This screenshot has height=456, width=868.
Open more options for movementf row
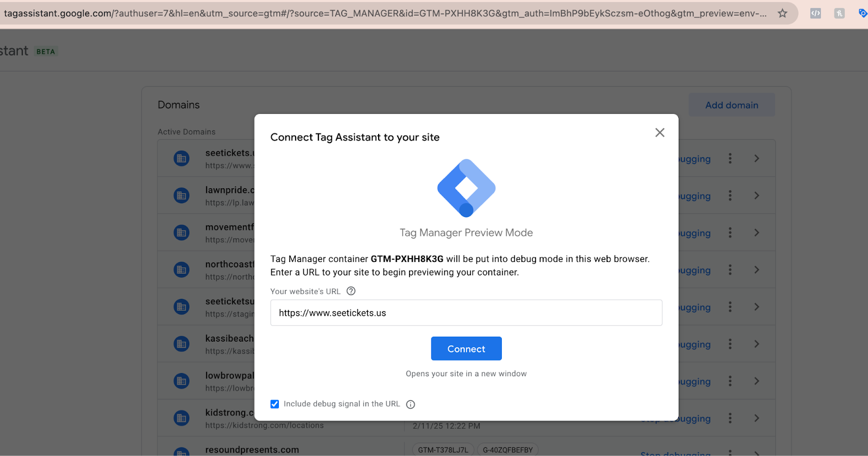[x=730, y=233]
